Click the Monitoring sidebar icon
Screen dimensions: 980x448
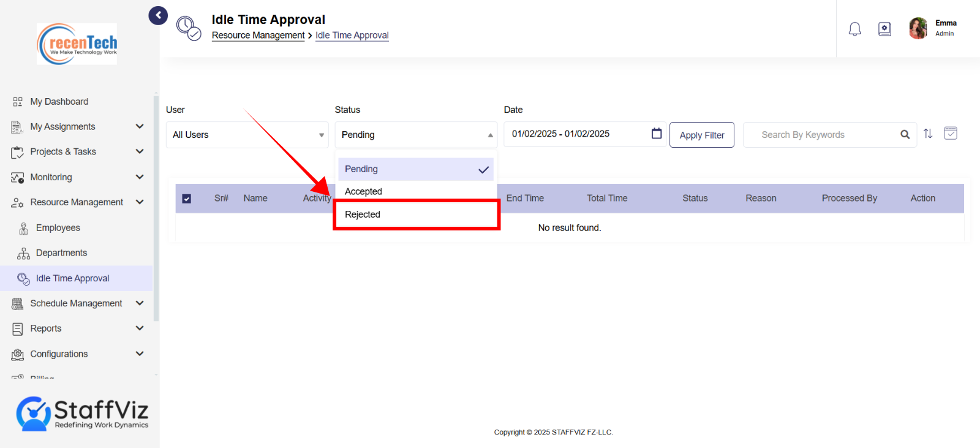click(17, 177)
